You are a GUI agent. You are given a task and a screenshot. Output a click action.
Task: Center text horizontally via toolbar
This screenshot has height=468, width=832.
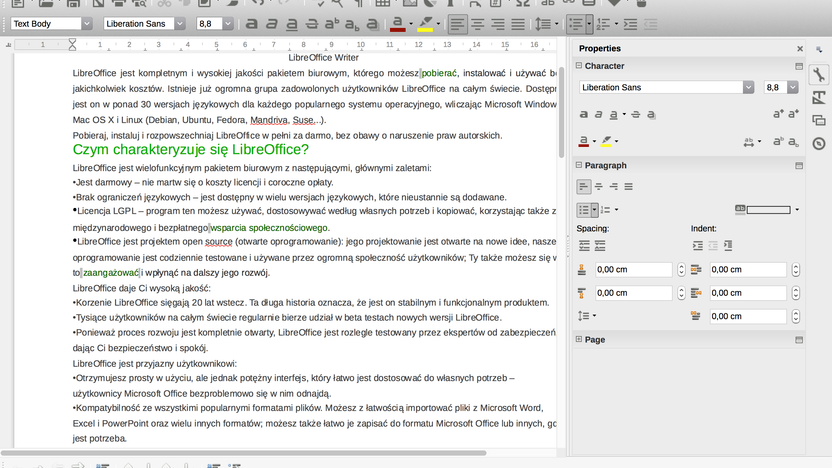(x=478, y=24)
